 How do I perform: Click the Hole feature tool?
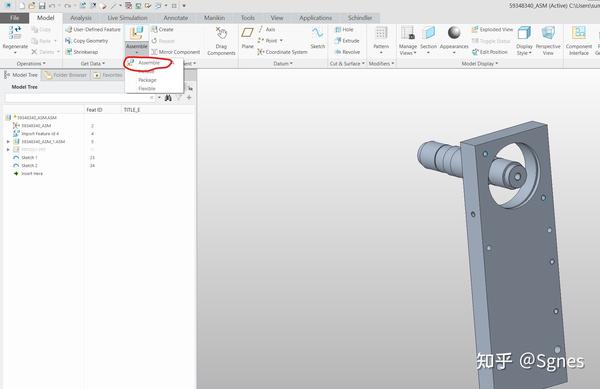[x=344, y=29]
